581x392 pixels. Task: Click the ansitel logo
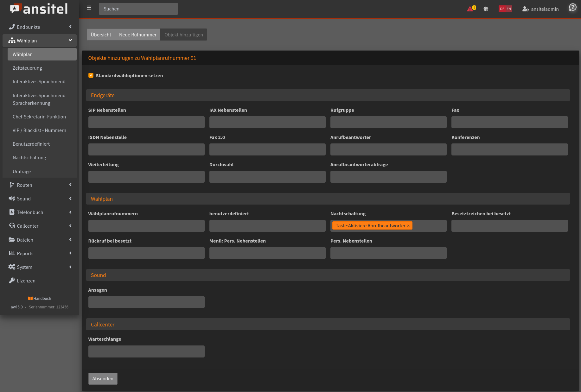tap(39, 9)
